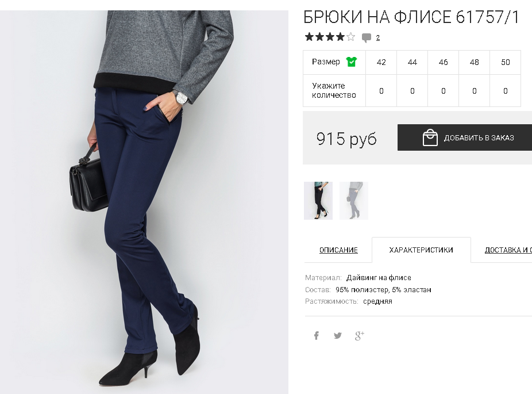This screenshot has height=394, width=532.
Task: Click the main product photo of navy trousers
Action: pyautogui.click(x=144, y=202)
